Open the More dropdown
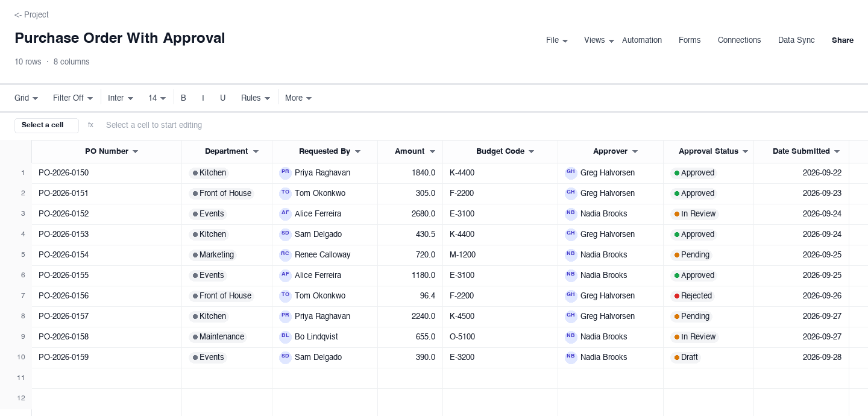This screenshot has height=416, width=868. pos(298,98)
